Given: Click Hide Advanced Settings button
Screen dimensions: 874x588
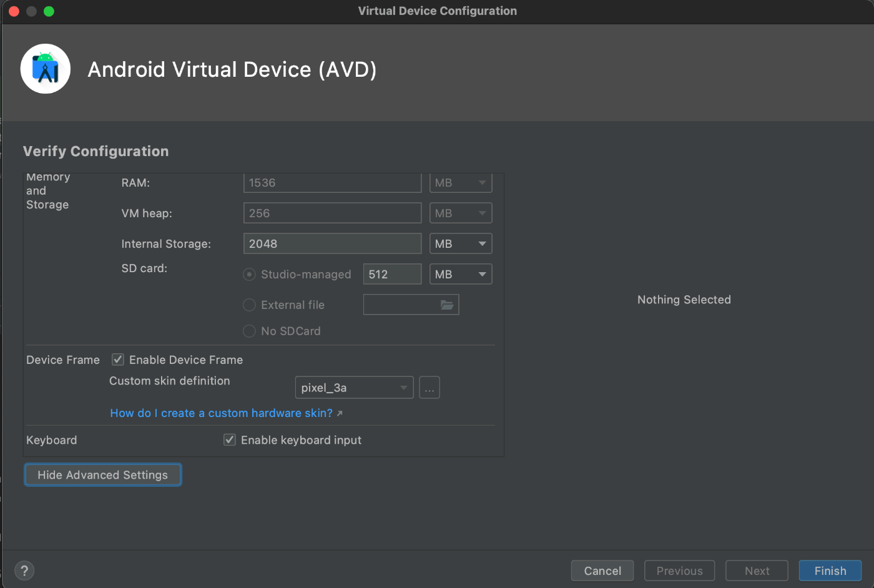Looking at the screenshot, I should 102,475.
